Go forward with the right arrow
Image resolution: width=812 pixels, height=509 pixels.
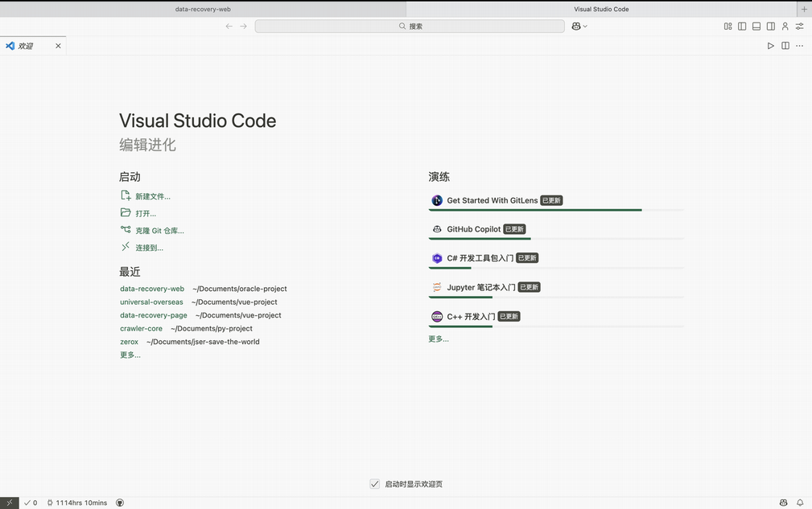point(243,27)
